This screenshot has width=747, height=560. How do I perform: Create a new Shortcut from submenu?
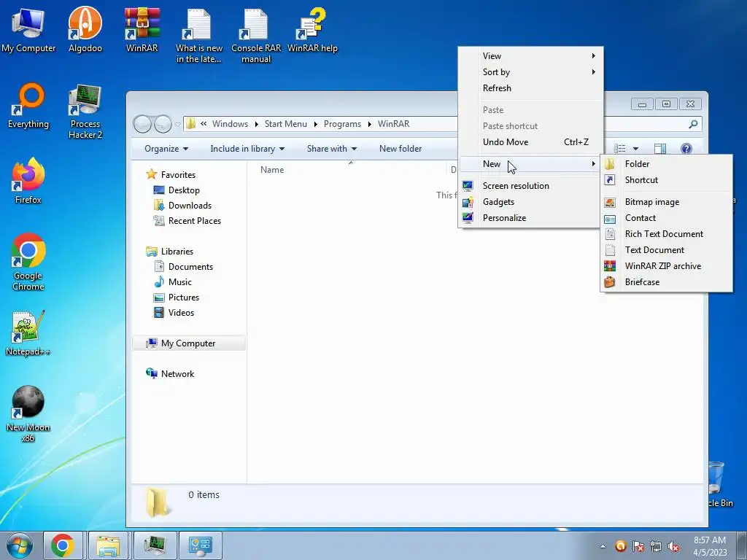point(667,180)
